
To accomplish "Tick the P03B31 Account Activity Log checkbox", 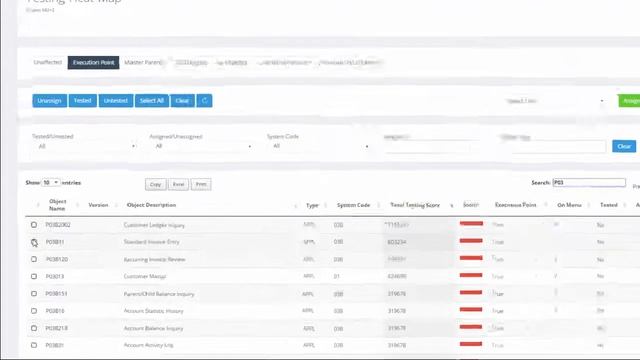I will (x=34, y=345).
